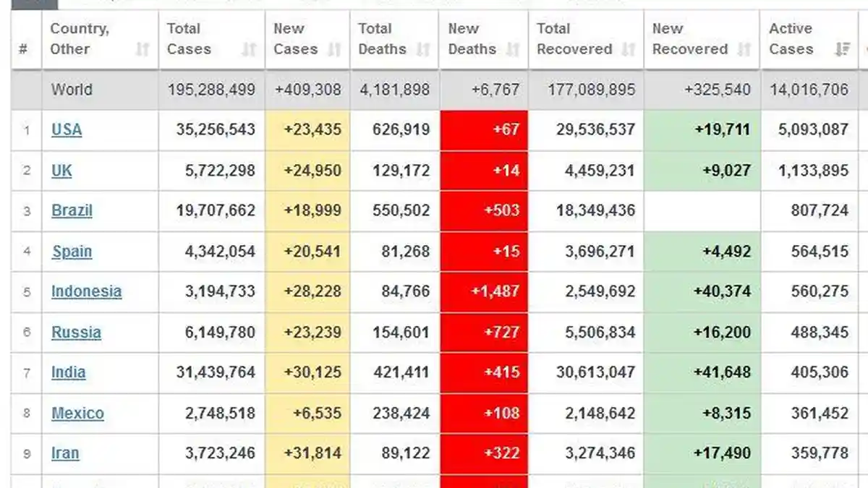
Task: Click Brazil total recovered 18,349,436
Action: pyautogui.click(x=595, y=211)
